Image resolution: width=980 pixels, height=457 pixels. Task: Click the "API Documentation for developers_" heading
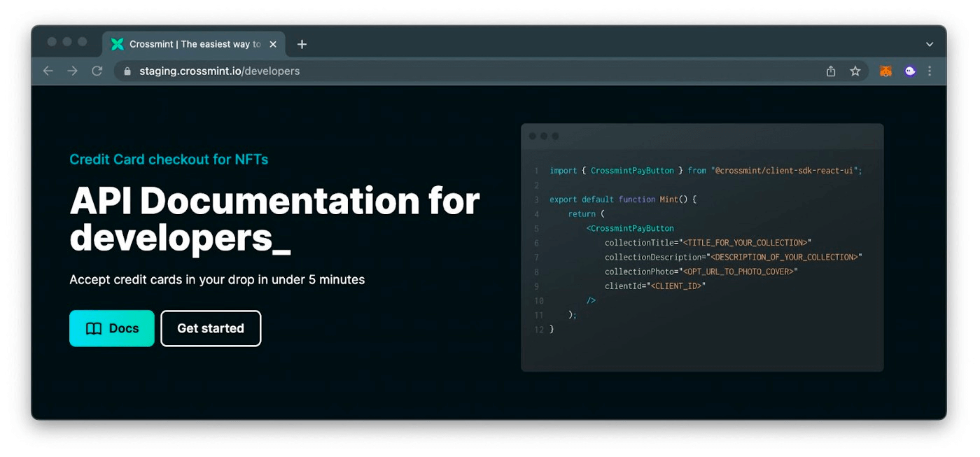[274, 219]
